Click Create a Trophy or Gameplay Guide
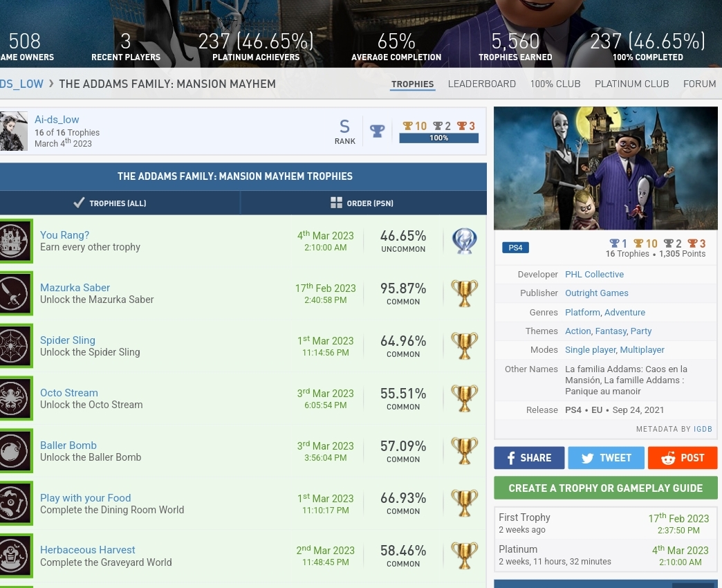Viewport: 722px width, 588px height. 606,488
